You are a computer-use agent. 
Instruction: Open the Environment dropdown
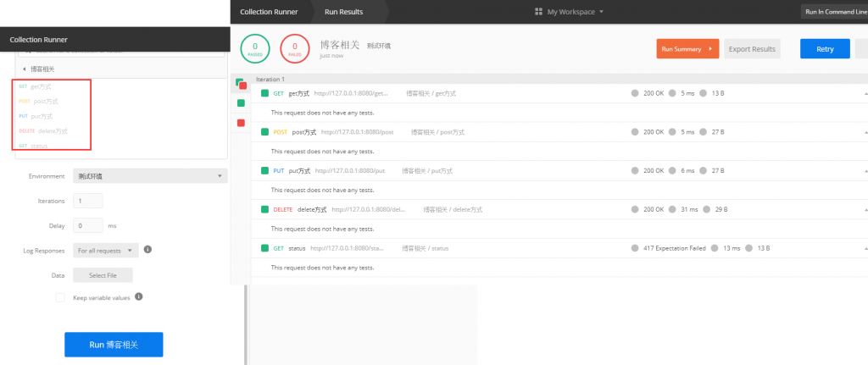point(150,176)
